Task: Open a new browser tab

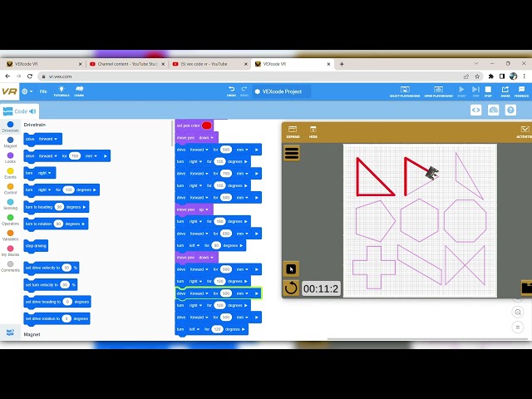Action: (342, 64)
